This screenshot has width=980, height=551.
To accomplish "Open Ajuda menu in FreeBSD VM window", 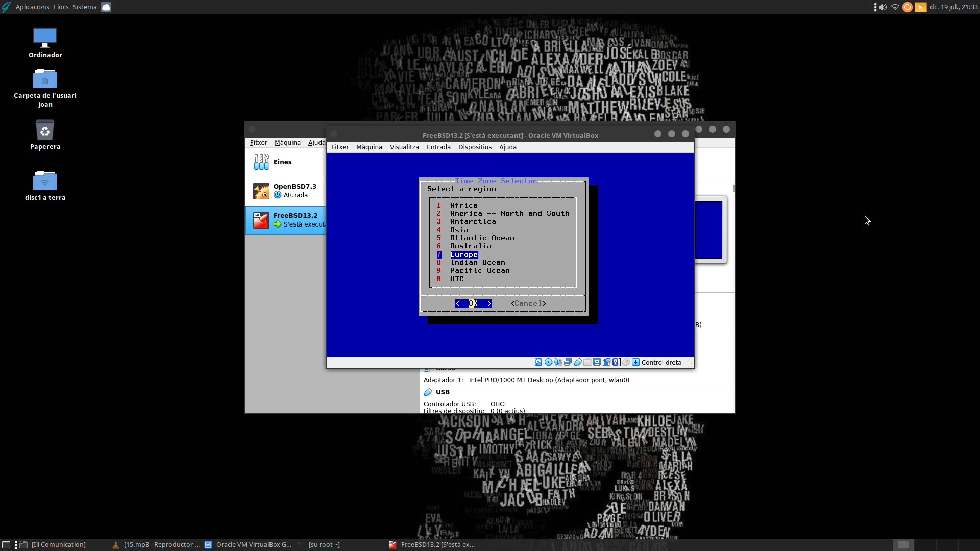I will (507, 147).
